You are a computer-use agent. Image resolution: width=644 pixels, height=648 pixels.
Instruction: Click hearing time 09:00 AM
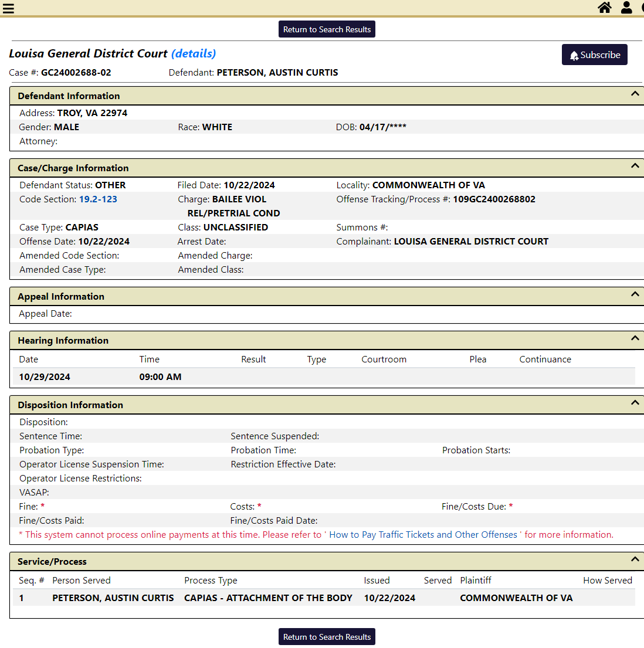point(160,377)
